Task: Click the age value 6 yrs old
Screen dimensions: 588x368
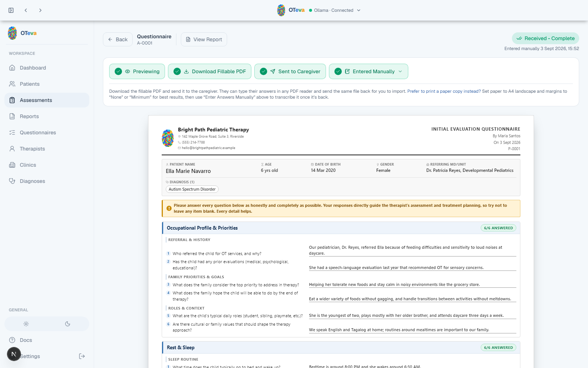Action: (269, 170)
